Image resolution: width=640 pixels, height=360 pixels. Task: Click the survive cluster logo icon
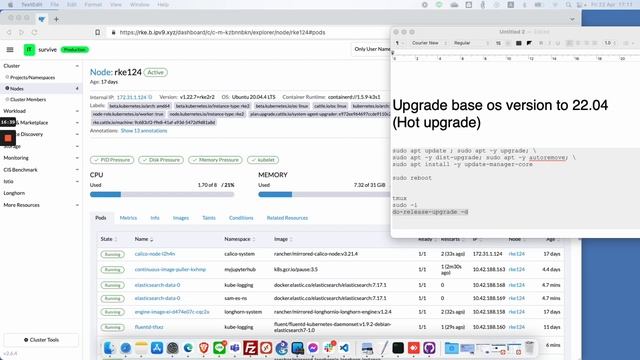pos(29,49)
